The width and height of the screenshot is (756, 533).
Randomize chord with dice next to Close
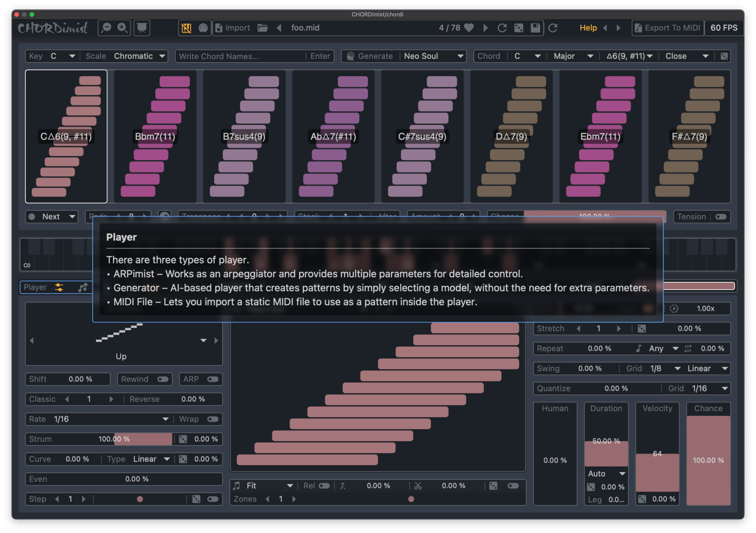click(x=724, y=56)
